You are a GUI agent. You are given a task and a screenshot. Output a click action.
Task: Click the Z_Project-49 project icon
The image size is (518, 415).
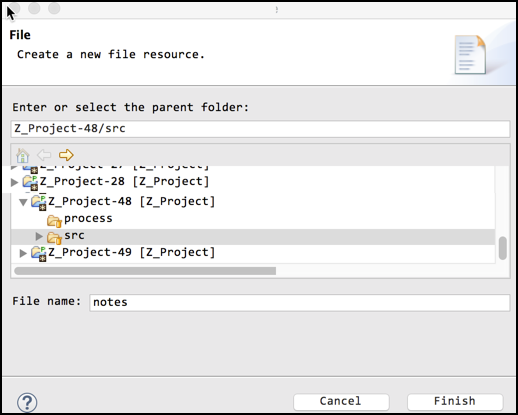click(39, 254)
